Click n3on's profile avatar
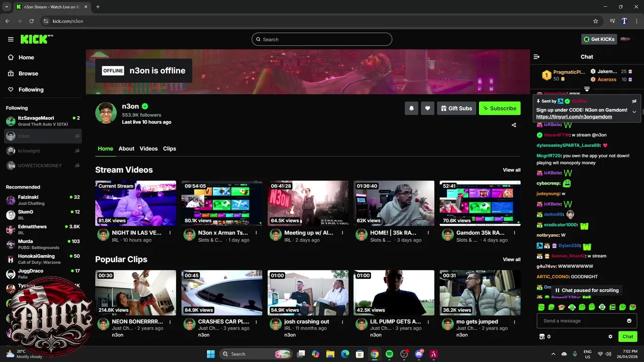The width and height of the screenshot is (644, 362). point(106,113)
